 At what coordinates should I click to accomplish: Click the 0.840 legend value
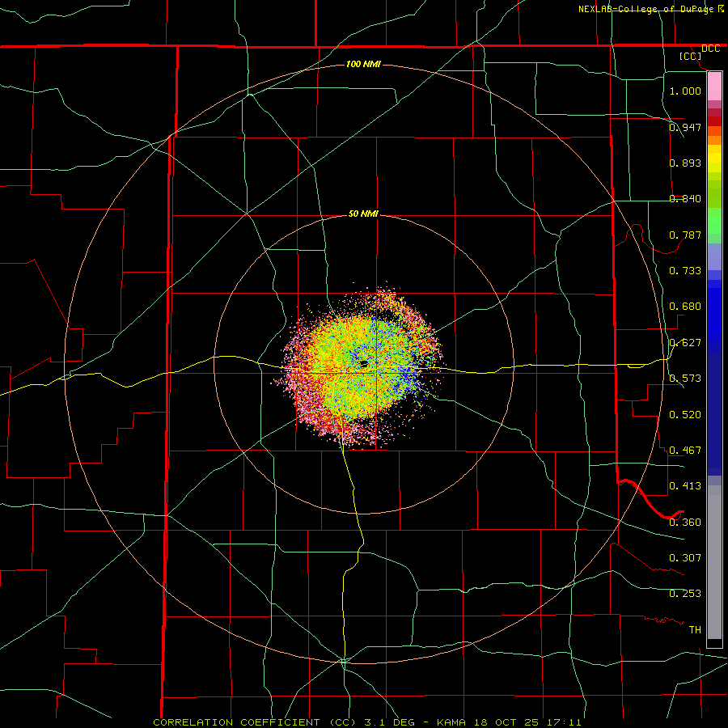pos(685,199)
